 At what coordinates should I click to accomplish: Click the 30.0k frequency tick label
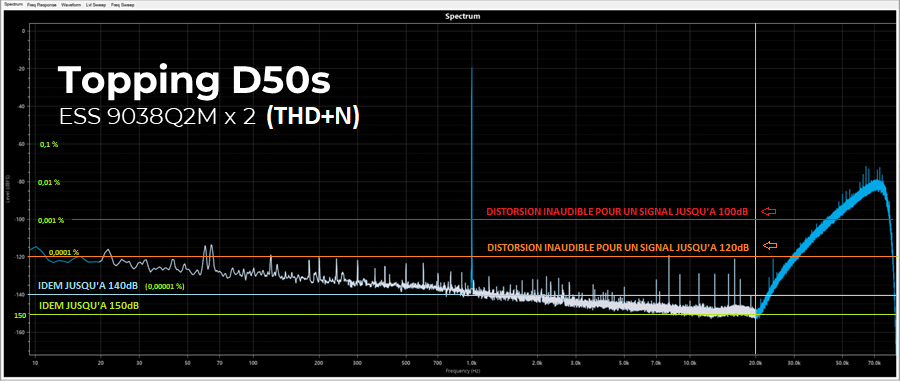(794, 364)
